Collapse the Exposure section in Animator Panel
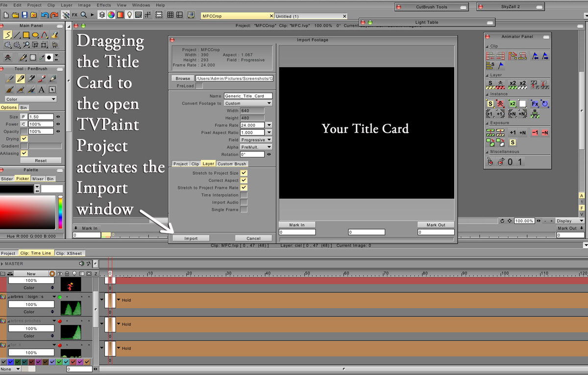This screenshot has height=375, width=588. pyautogui.click(x=488, y=123)
